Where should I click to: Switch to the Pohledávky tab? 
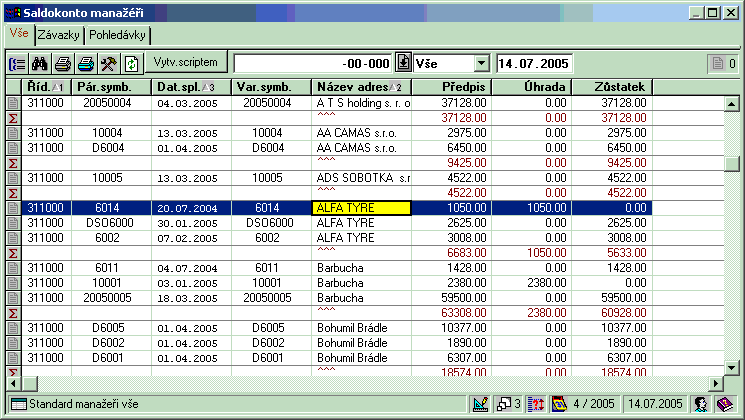(x=117, y=35)
